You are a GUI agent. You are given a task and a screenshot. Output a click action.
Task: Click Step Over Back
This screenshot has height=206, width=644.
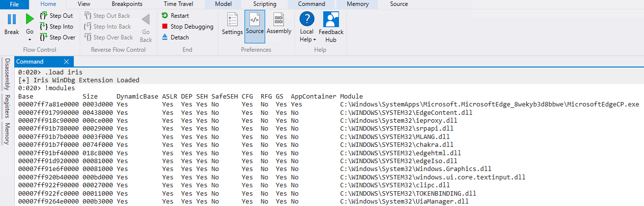coord(108,37)
